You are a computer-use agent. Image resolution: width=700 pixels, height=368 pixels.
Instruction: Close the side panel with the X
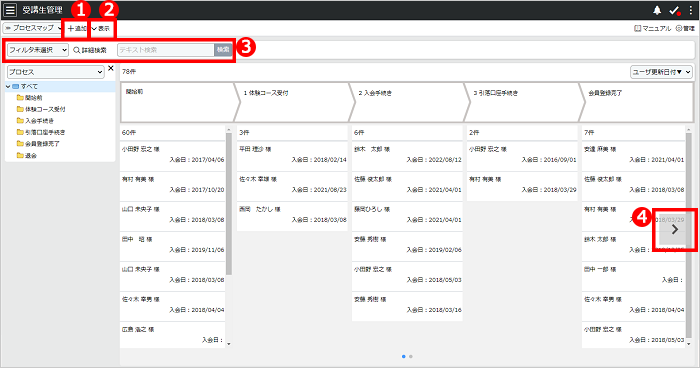pos(111,68)
